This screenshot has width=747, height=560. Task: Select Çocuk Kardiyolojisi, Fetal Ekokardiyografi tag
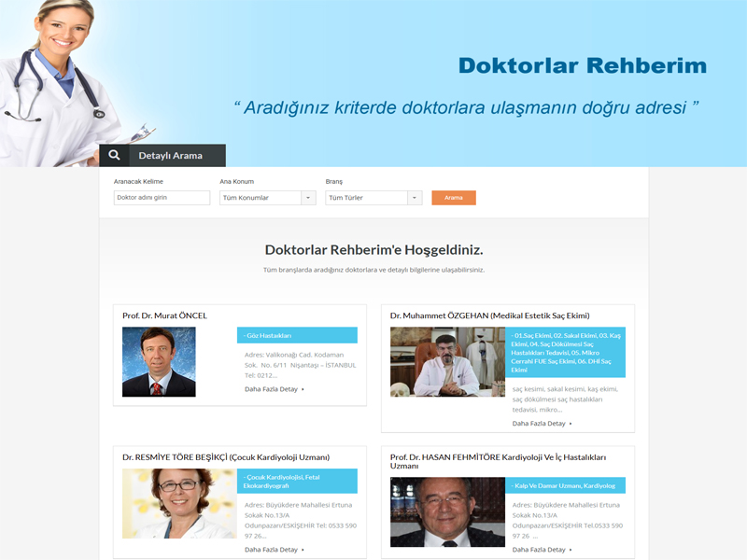point(297,482)
